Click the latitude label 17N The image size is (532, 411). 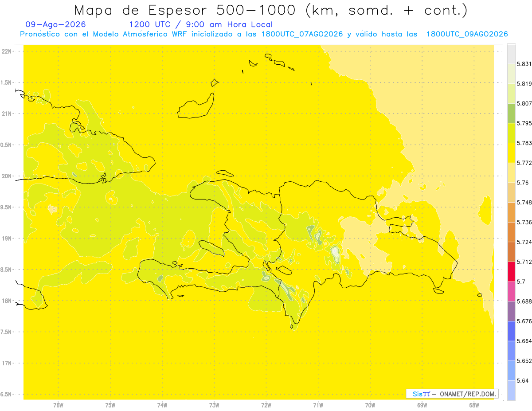pos(6,363)
